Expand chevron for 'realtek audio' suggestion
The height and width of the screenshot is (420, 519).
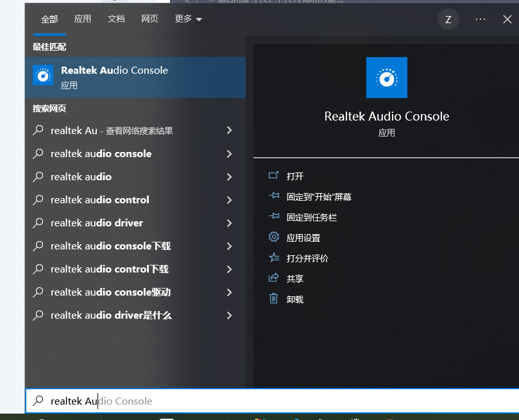click(230, 176)
